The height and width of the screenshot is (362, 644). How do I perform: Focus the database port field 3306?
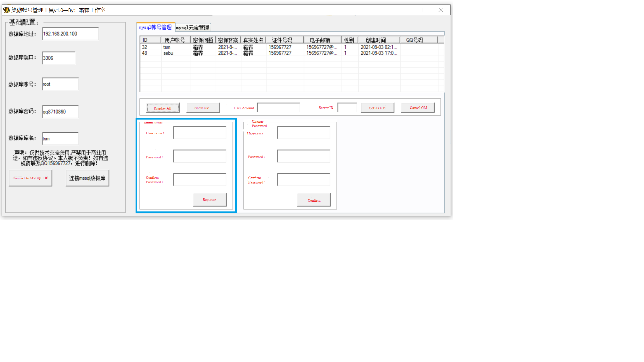pos(59,58)
